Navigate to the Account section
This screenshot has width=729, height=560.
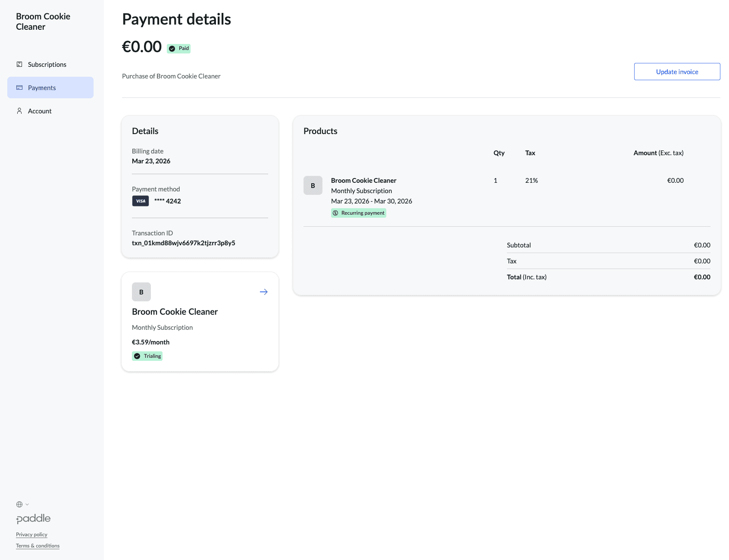tap(39, 111)
